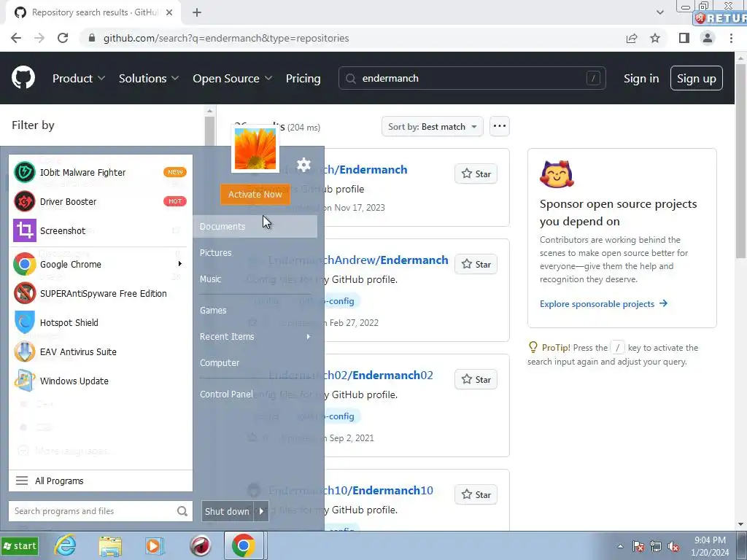Star the EndermanchAndrew/Endermanch repository

476,264
